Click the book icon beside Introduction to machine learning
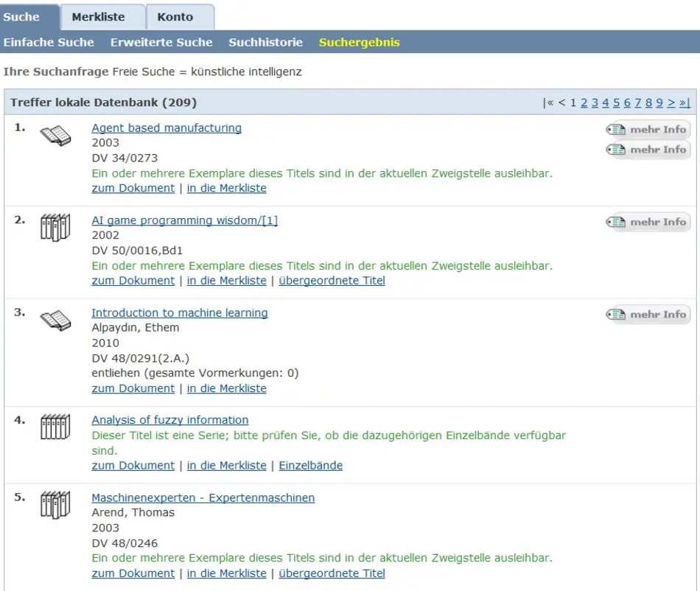The width and height of the screenshot is (700, 591). point(55,320)
